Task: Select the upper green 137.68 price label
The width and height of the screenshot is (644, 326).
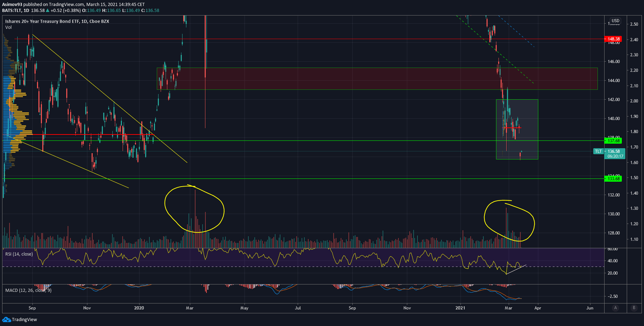Action: click(x=613, y=141)
